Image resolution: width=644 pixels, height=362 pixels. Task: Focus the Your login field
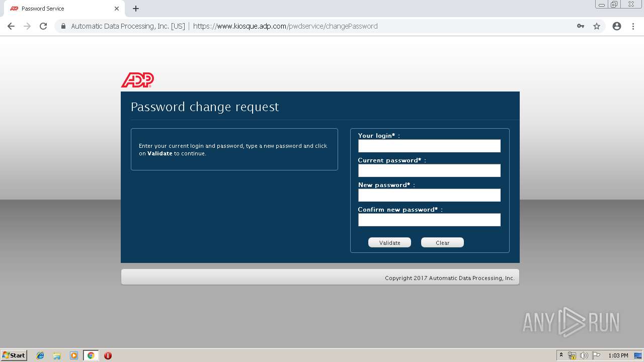point(429,146)
